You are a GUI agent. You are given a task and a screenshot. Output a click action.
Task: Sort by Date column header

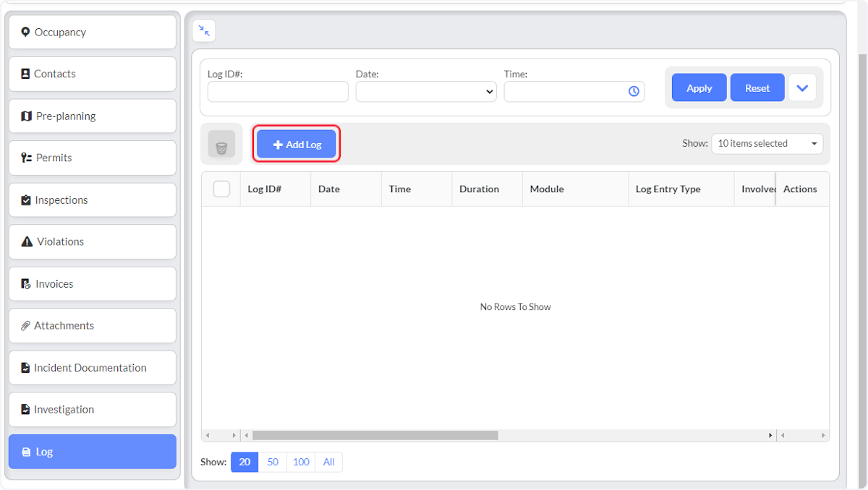[346, 189]
